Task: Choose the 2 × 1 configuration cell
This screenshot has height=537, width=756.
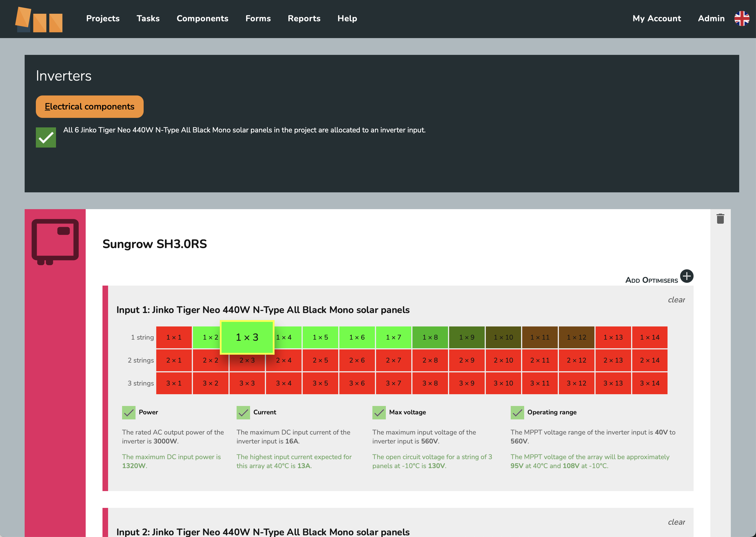Action: tap(174, 360)
